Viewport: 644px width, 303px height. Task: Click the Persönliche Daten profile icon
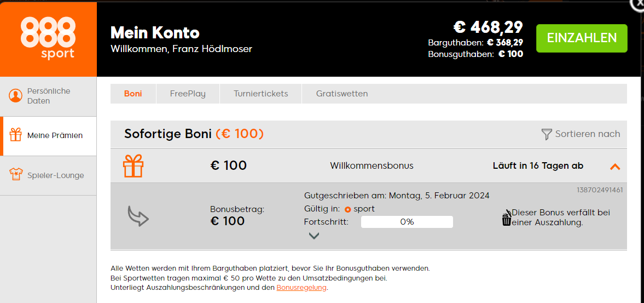[16, 96]
